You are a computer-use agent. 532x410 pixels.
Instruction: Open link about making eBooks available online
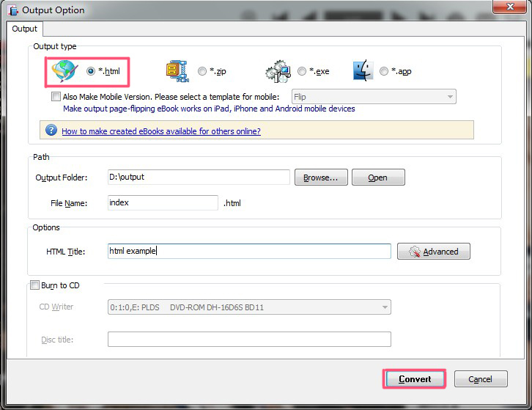pos(161,131)
